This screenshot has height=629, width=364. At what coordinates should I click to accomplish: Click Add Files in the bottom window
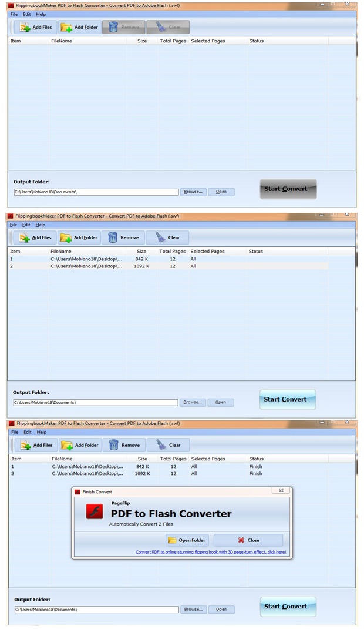point(37,445)
